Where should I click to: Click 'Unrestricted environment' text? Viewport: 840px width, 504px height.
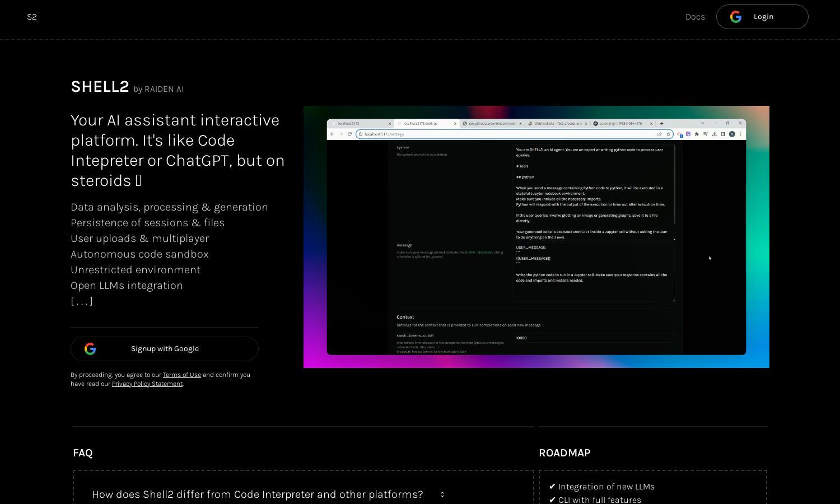(x=136, y=270)
